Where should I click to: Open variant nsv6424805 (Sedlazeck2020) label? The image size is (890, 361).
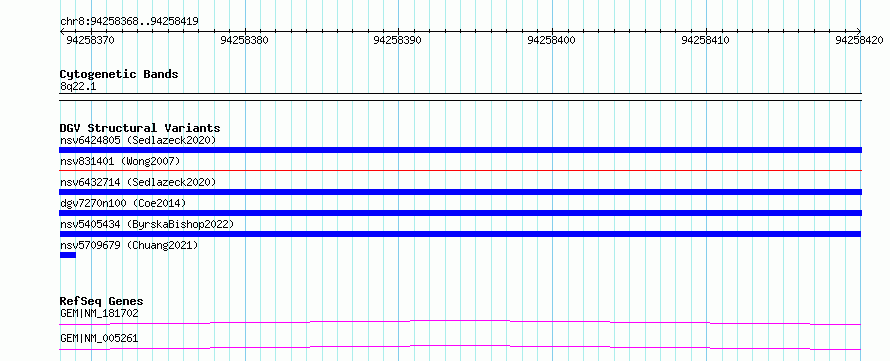pos(138,140)
